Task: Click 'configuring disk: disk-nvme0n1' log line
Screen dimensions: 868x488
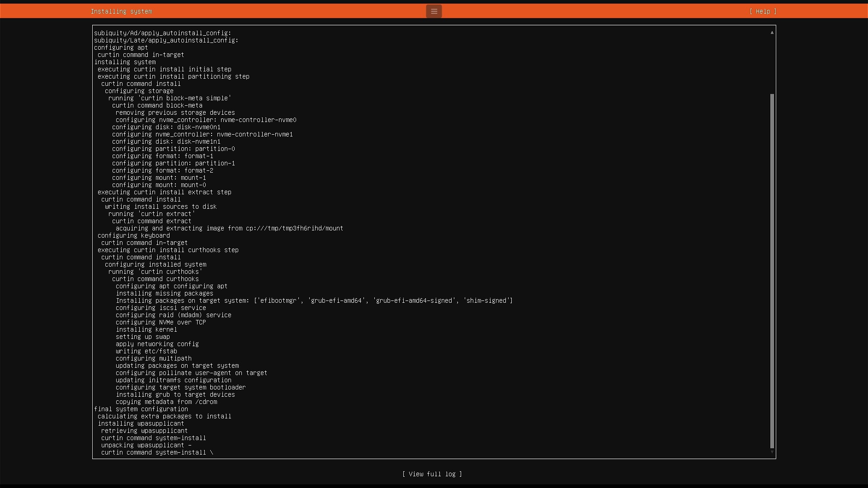Action: tap(166, 127)
